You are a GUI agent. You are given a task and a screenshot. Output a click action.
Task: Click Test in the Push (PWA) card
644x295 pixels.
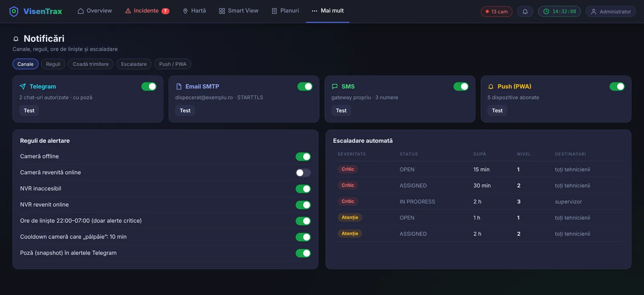click(x=497, y=111)
